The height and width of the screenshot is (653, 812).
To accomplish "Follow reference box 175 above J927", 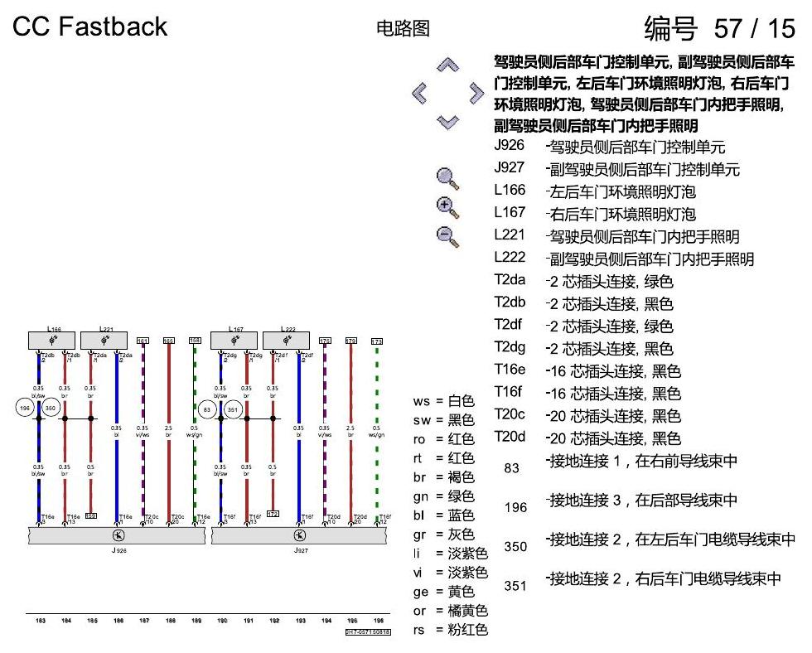I will (325, 341).
